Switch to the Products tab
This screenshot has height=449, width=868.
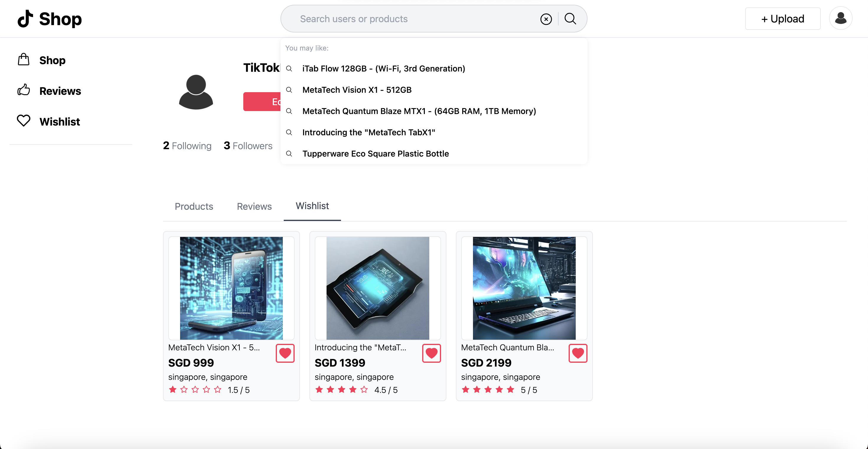[x=194, y=206]
